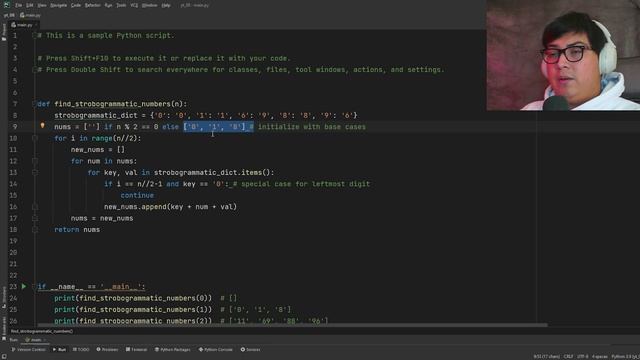Collapse the for loop fold on line 10
This screenshot has height=360, width=640.
click(x=35, y=138)
